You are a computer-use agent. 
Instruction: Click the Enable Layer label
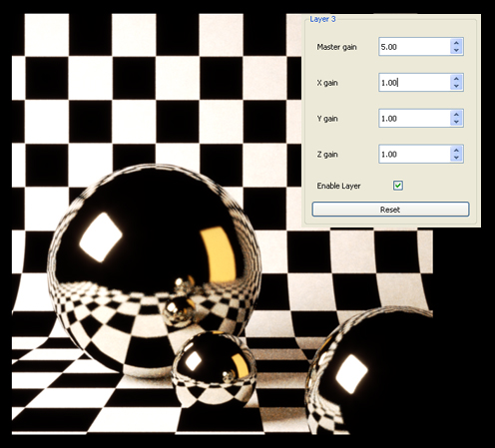[x=338, y=186]
